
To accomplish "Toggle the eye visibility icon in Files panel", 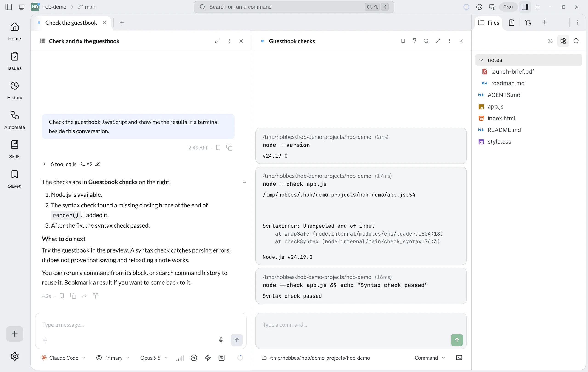I will tap(550, 41).
